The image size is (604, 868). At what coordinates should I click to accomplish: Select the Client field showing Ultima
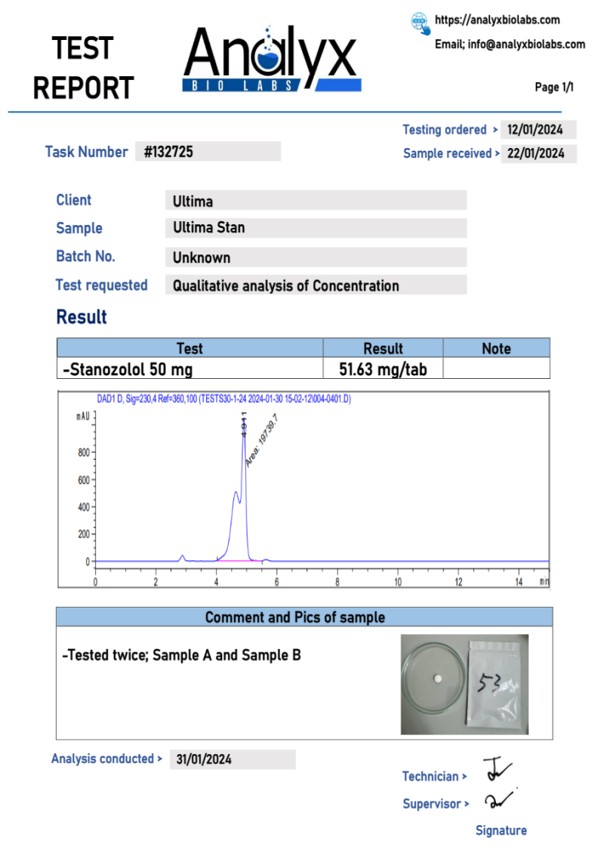click(x=316, y=201)
